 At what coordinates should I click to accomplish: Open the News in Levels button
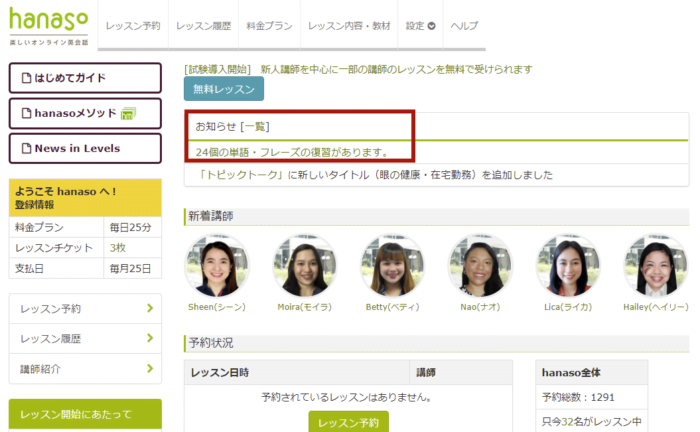[85, 148]
